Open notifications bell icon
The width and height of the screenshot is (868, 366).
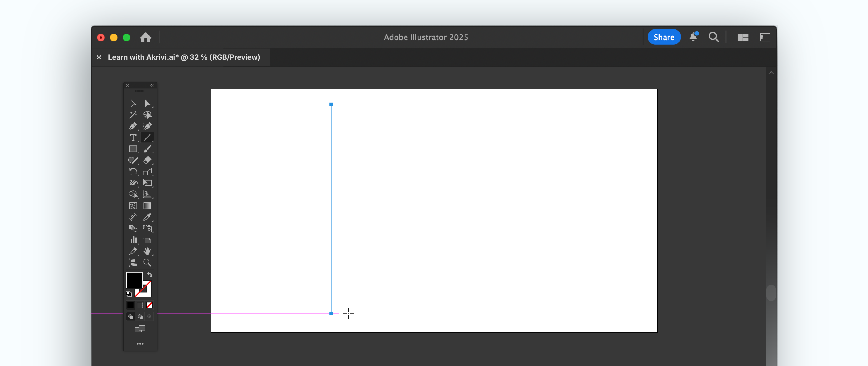(x=694, y=37)
